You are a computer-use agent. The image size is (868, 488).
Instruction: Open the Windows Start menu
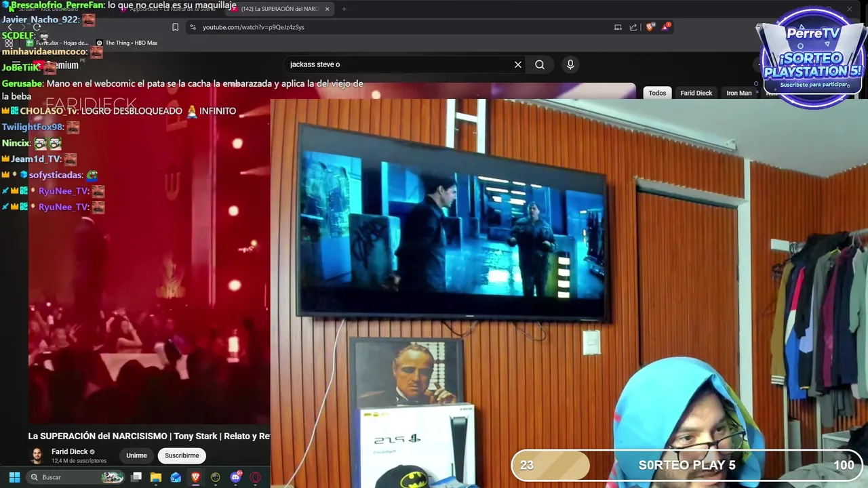pyautogui.click(x=14, y=477)
